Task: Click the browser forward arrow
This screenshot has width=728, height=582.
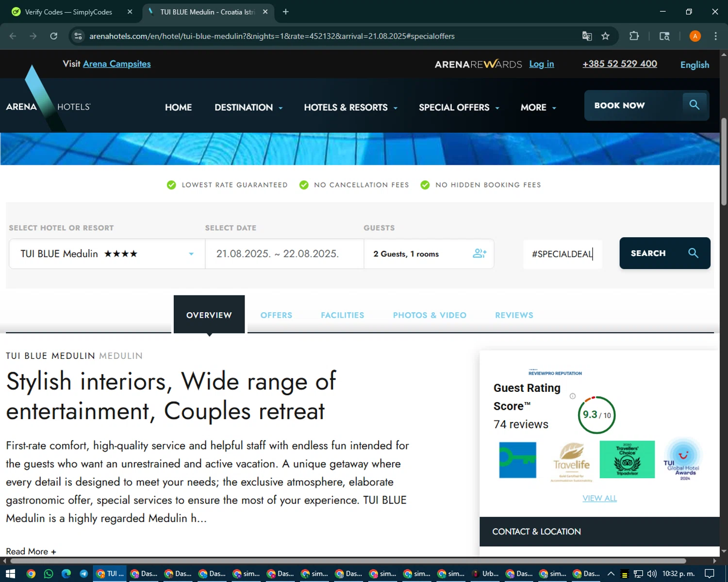Action: click(x=33, y=36)
